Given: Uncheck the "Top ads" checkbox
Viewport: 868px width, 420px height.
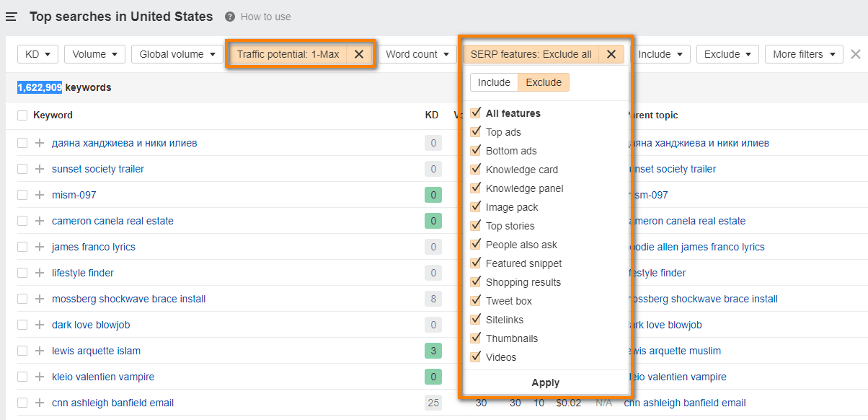Looking at the screenshot, I should point(475,132).
